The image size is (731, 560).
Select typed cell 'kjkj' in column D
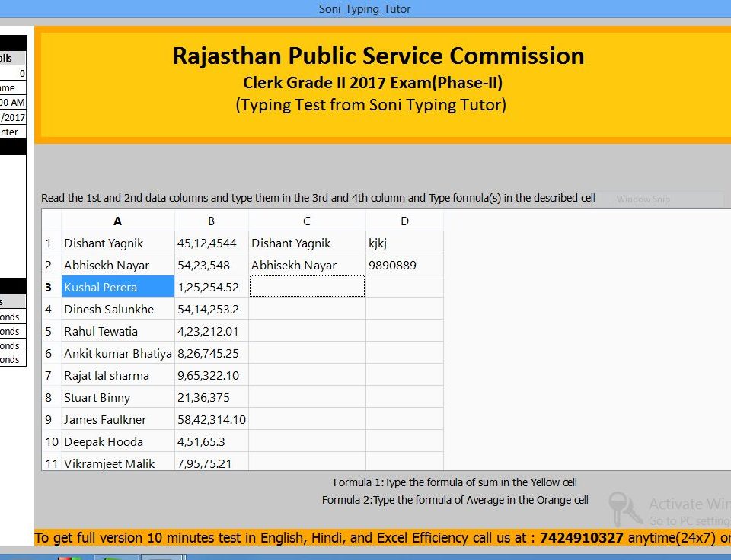pyautogui.click(x=404, y=243)
